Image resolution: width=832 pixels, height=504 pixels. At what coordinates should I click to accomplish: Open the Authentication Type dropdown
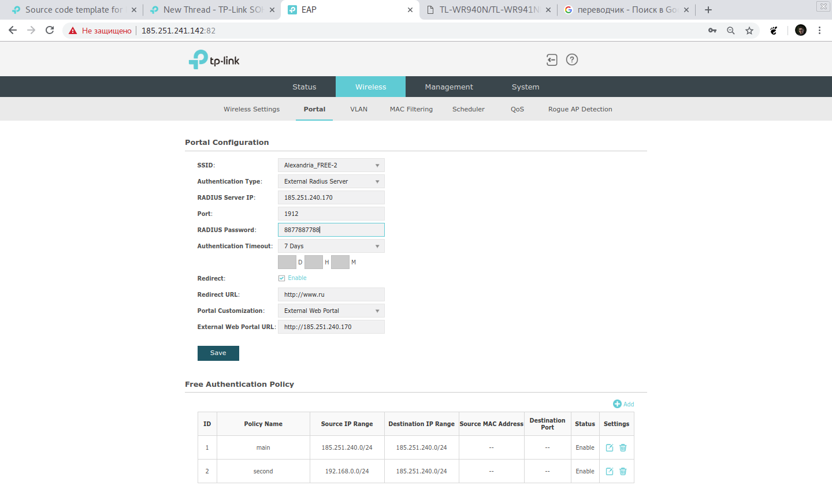point(330,181)
